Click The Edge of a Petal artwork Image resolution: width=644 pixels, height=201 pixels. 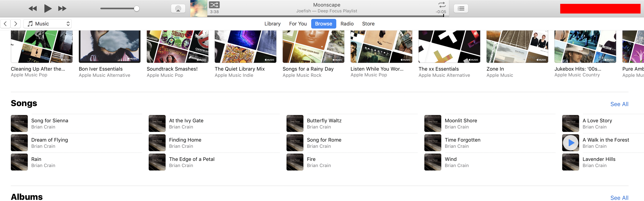pyautogui.click(x=157, y=162)
